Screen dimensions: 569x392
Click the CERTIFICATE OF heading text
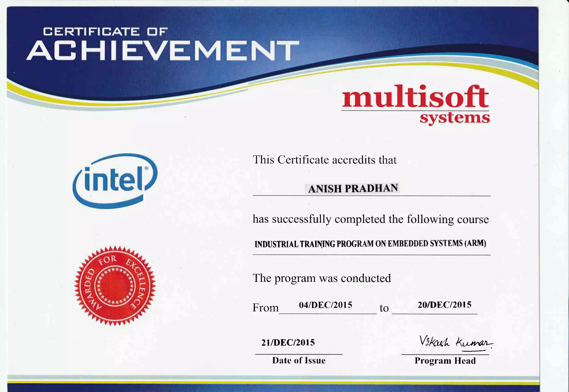click(105, 31)
